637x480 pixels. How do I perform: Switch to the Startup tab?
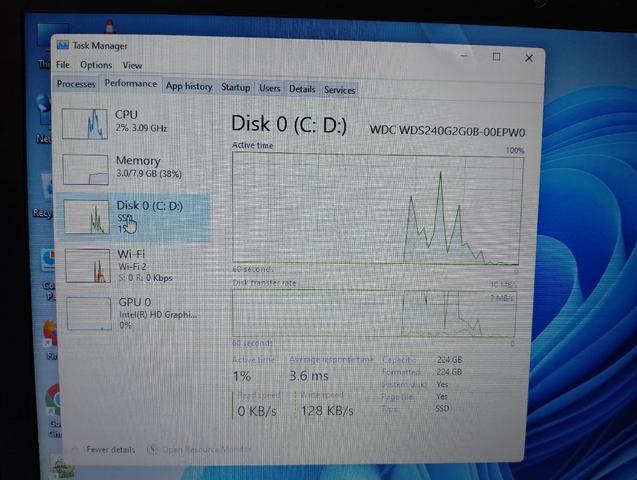(236, 87)
